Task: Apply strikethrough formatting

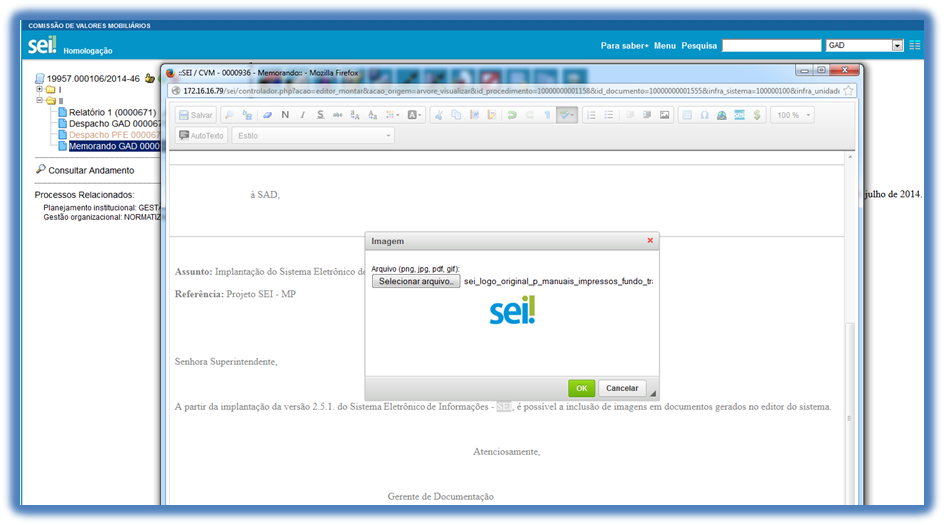Action: 338,115
